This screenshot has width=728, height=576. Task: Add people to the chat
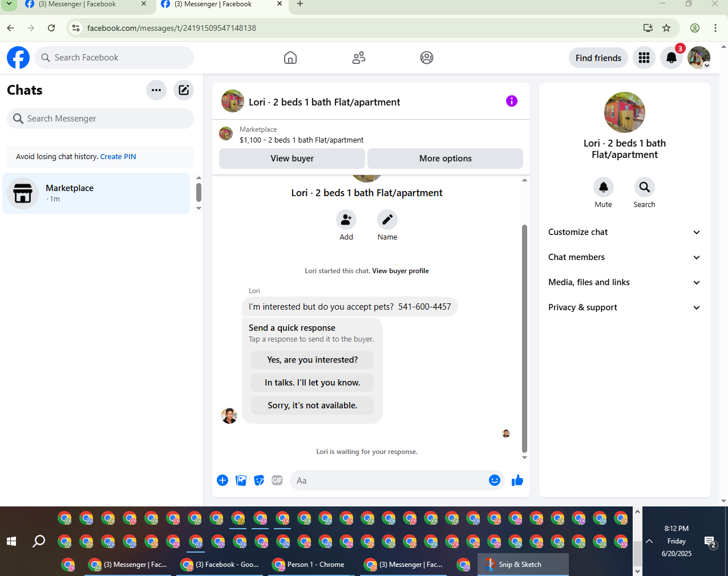point(346,220)
